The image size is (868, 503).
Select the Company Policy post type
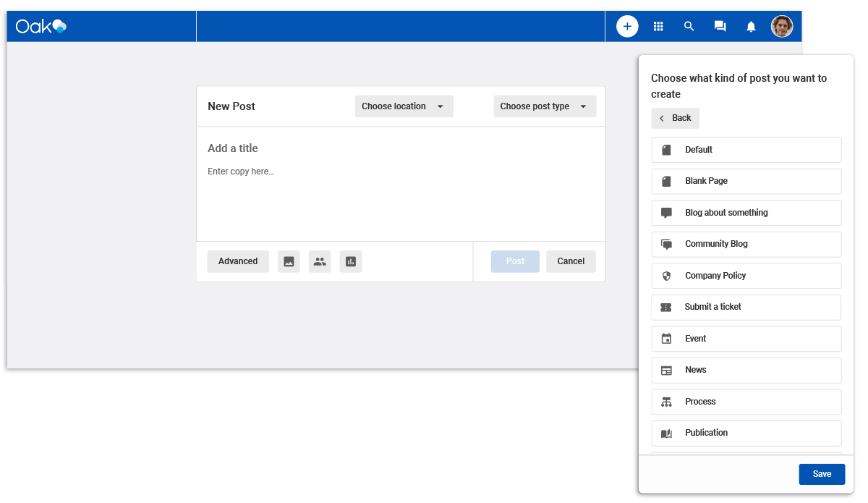(746, 276)
